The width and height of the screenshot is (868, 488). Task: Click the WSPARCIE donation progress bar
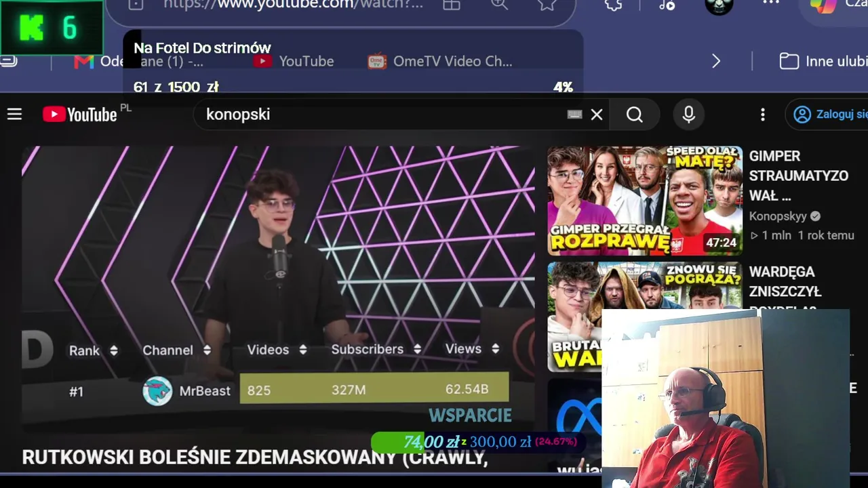(x=477, y=442)
